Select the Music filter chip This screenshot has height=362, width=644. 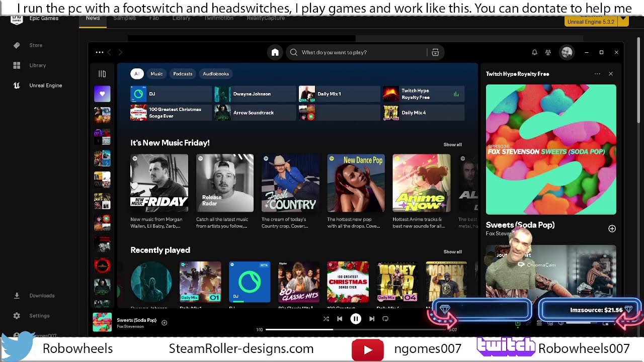[x=156, y=74]
